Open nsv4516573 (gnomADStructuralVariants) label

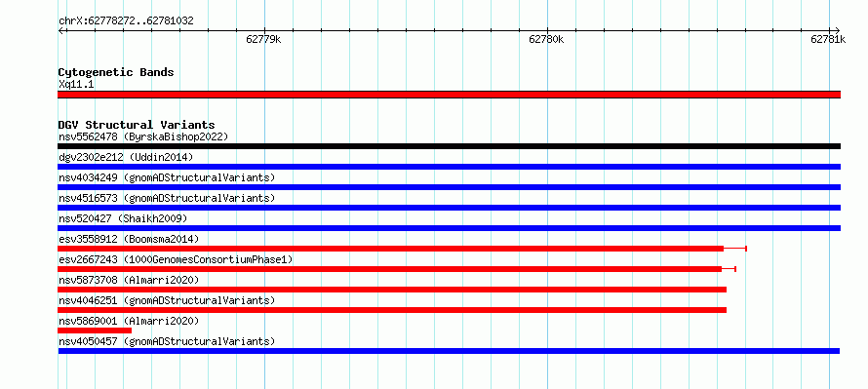(x=167, y=198)
